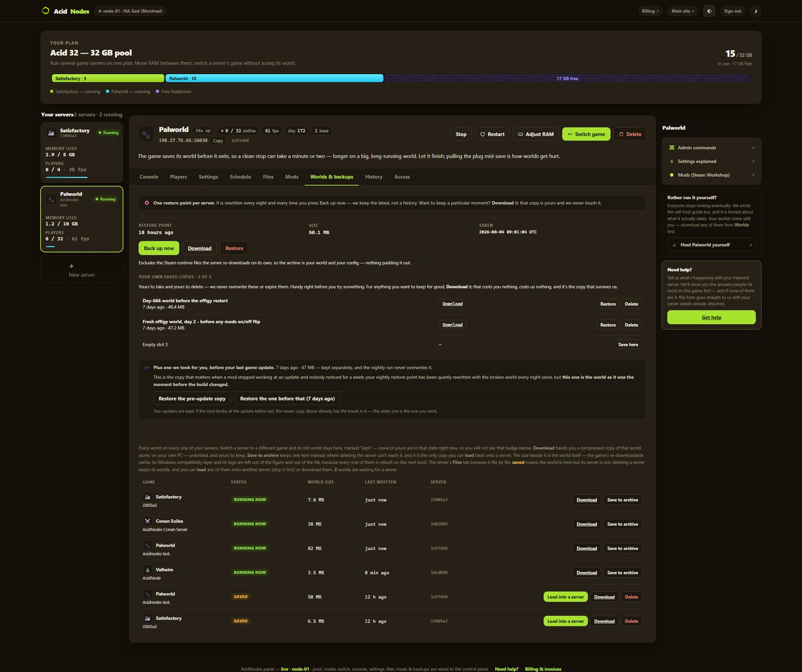
Task: Select the node-01 NA-East region chip
Action: point(130,11)
